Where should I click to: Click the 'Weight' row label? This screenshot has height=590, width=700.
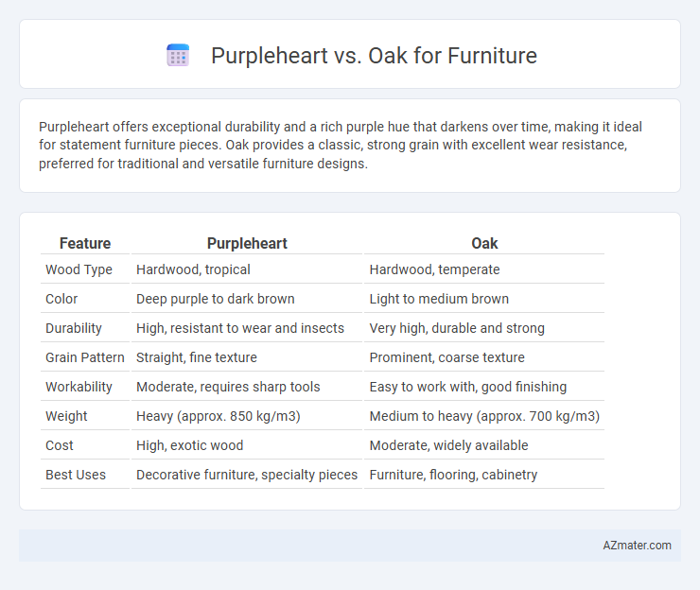click(x=66, y=416)
